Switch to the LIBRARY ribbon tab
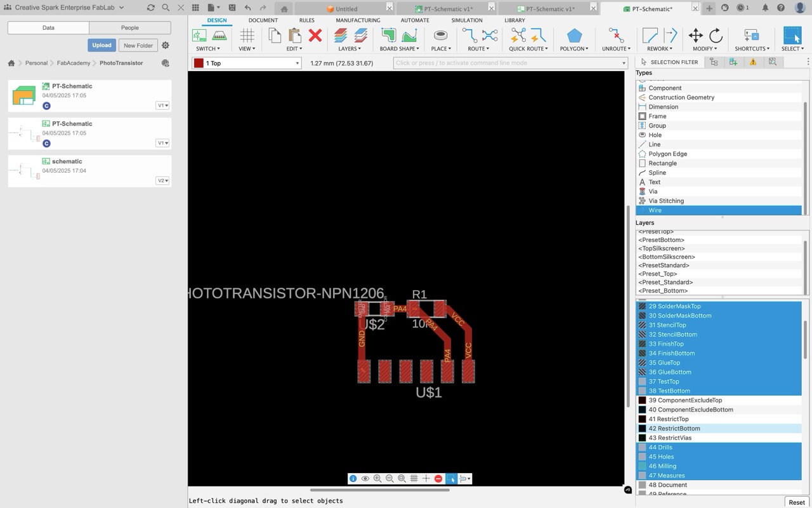 (x=514, y=20)
